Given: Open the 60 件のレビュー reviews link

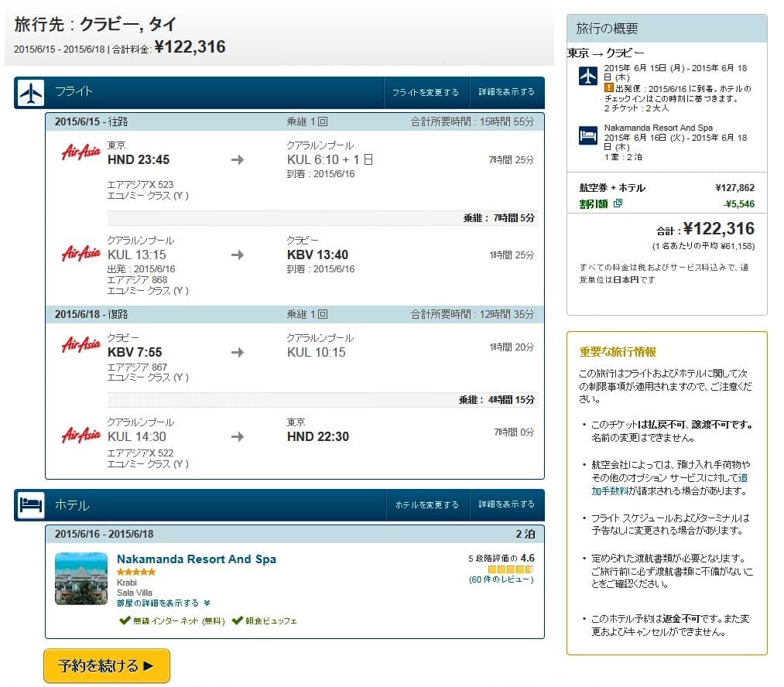Looking at the screenshot, I should [x=501, y=579].
